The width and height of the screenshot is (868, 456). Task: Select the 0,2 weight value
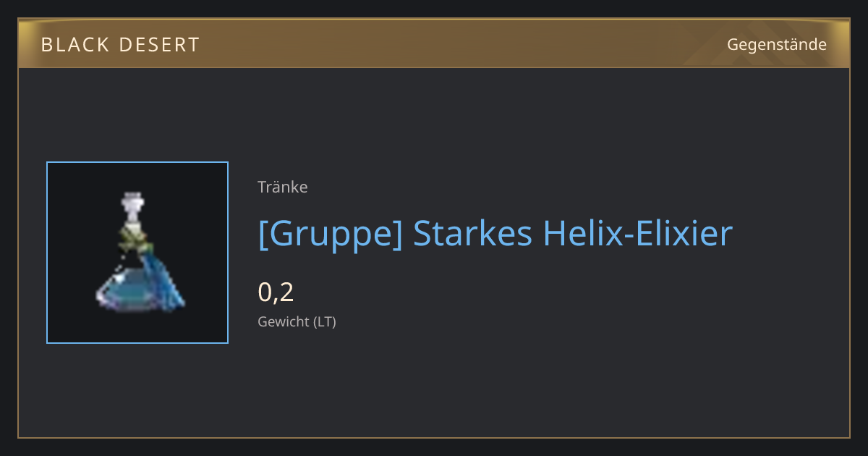(x=276, y=292)
